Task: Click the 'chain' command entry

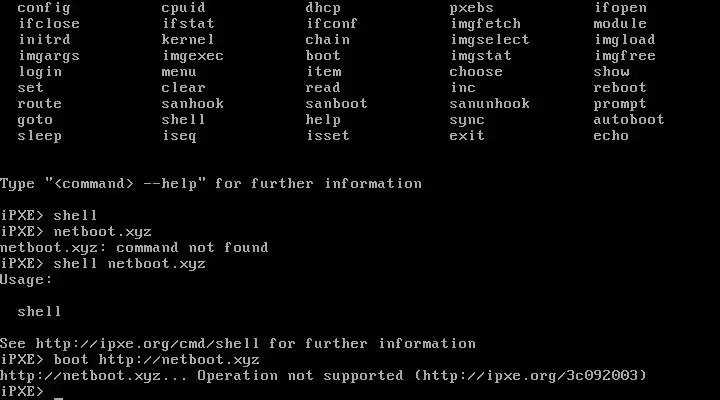Action: [x=328, y=39]
